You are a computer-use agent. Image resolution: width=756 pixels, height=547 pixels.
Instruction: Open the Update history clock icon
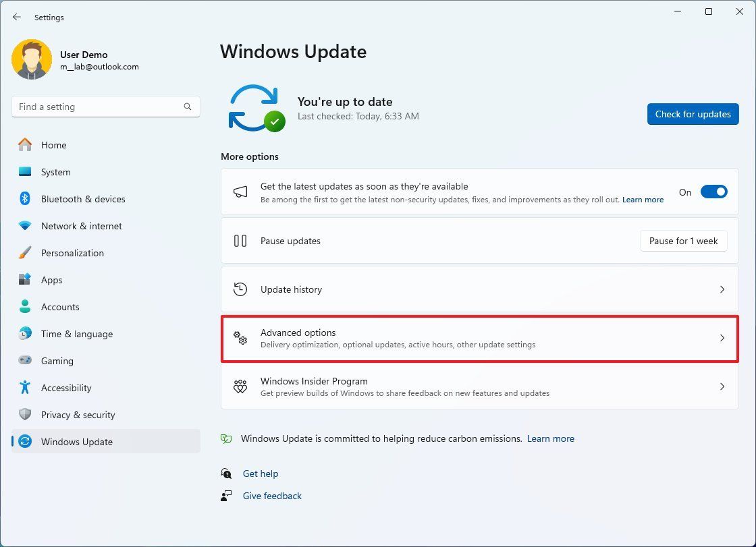point(240,289)
